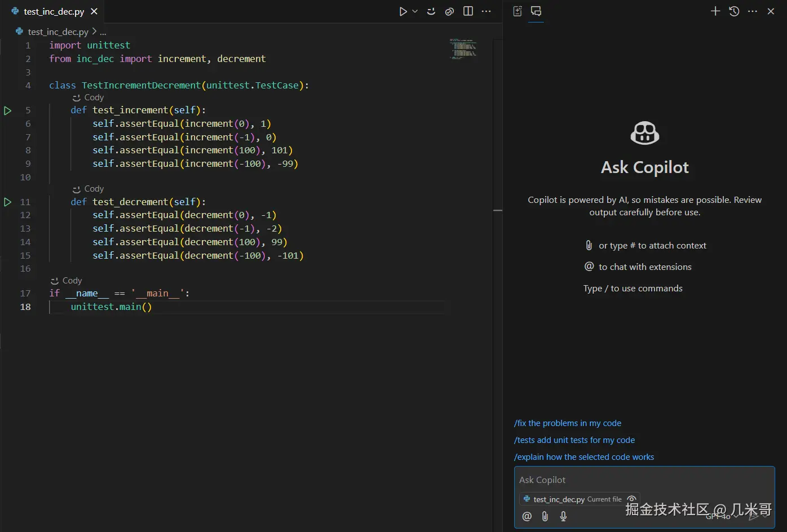The width and height of the screenshot is (787, 532).
Task: Click the microphone icon in the chat input
Action: (563, 516)
